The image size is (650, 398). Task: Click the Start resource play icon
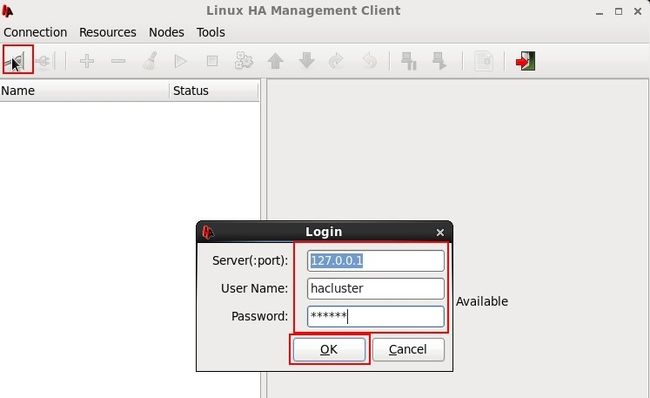181,61
